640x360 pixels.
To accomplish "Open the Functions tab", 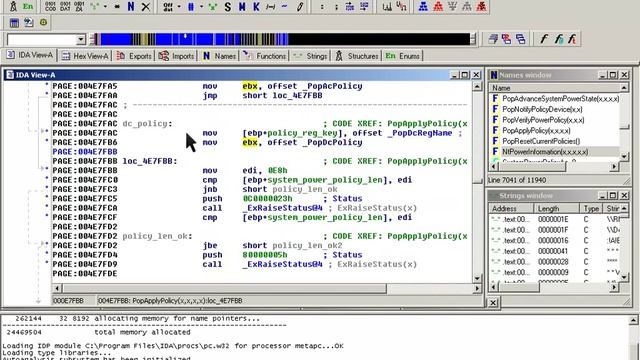I will [265, 56].
